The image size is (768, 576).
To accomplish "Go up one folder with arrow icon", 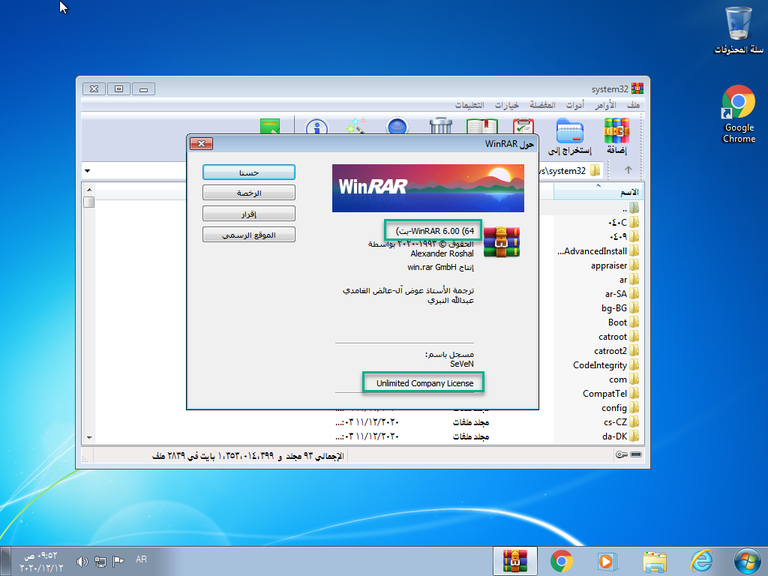I will [628, 170].
